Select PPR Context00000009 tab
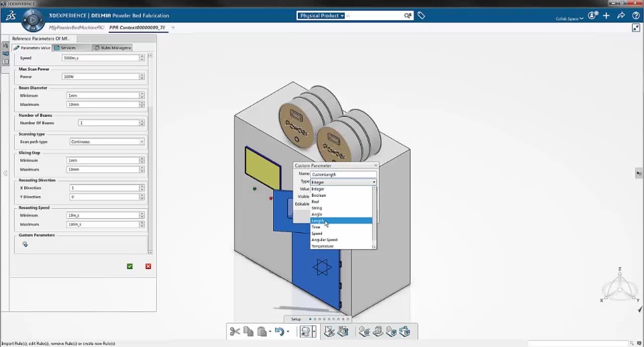644x347 pixels. 137,28
